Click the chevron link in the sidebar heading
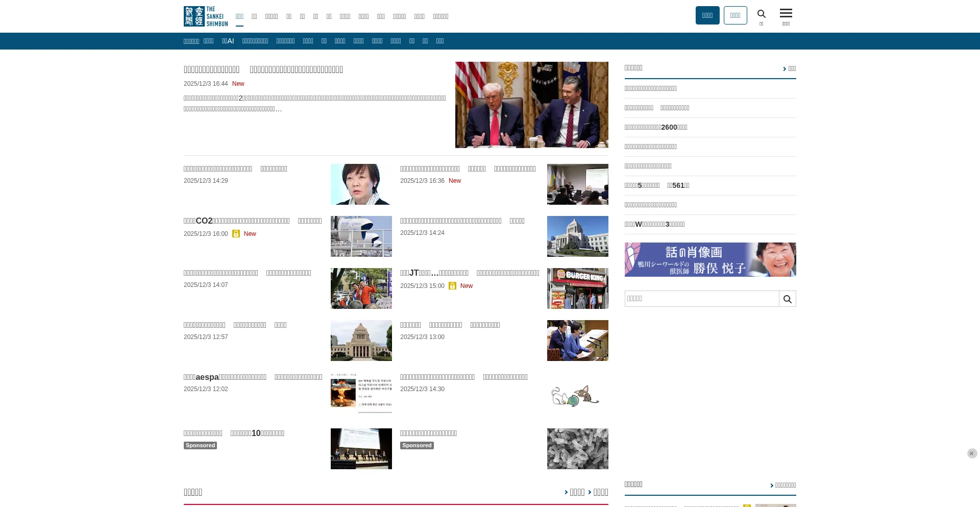Viewport: 980px width, 507px height. (789, 69)
